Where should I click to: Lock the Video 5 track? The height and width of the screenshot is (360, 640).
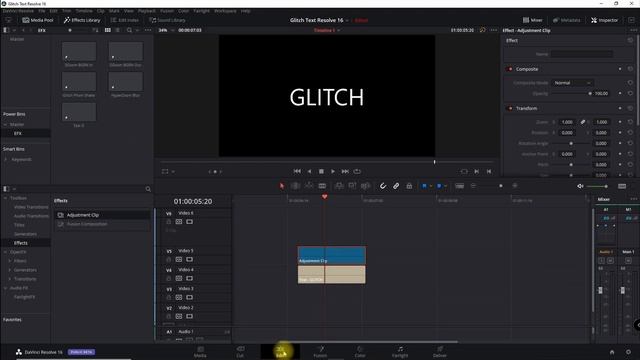tap(169, 260)
